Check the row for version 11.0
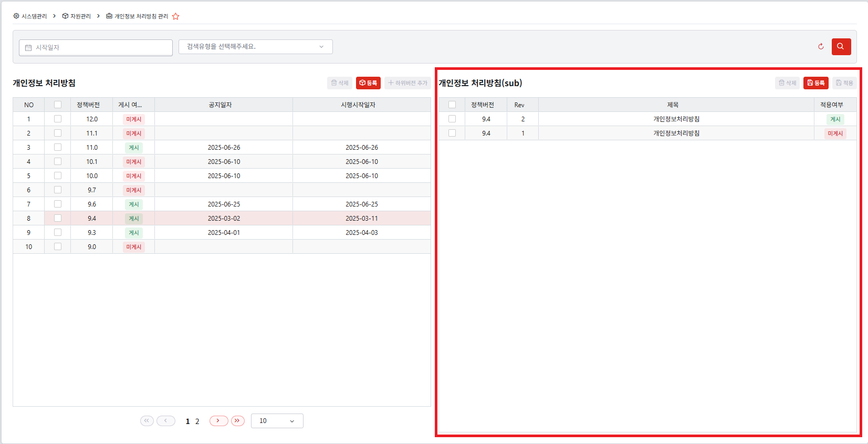868x444 pixels. pyautogui.click(x=58, y=147)
